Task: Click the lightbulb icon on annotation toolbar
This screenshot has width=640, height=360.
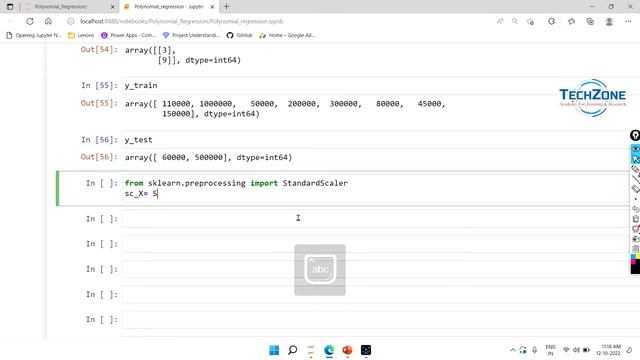Action: pos(635,135)
